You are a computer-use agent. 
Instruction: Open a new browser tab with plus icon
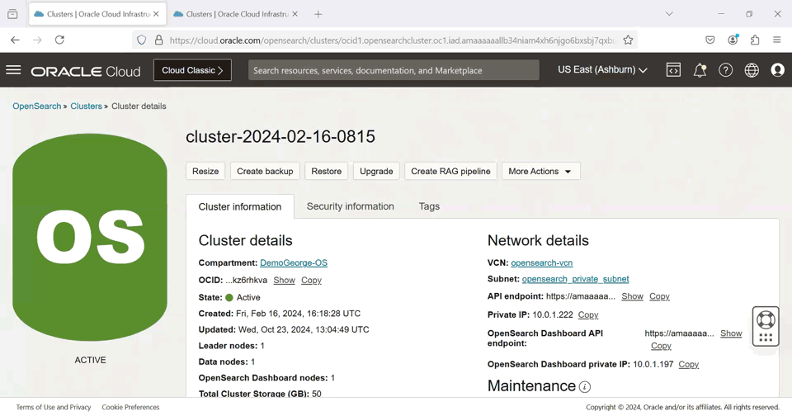pyautogui.click(x=318, y=14)
